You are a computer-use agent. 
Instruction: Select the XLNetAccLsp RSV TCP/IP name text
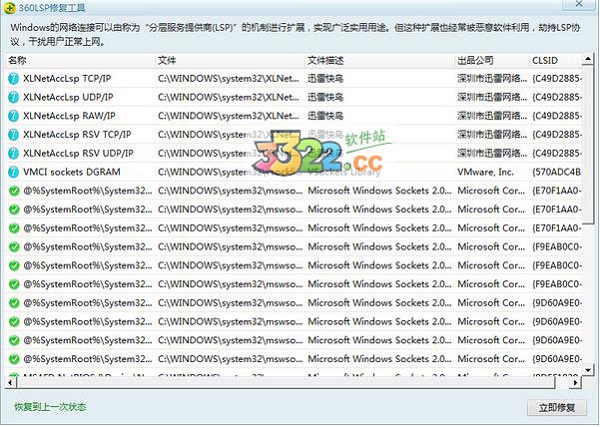click(x=77, y=135)
